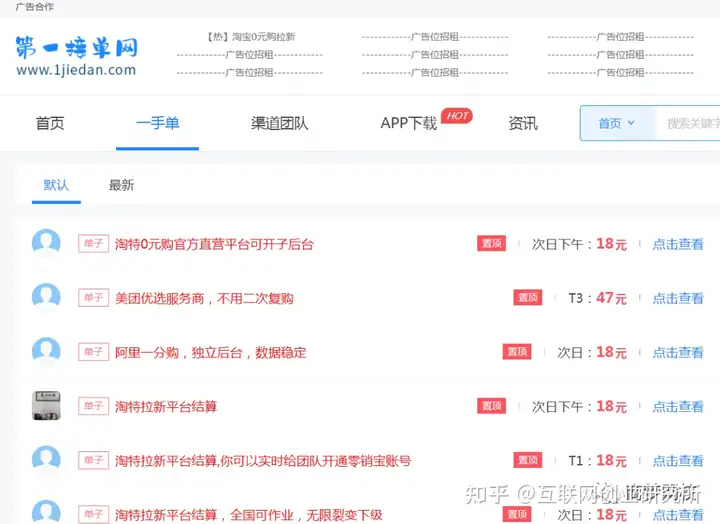Click 单子 tag on short 淘特拉新平台结算 row
The width and height of the screenshot is (720, 524).
click(93, 406)
